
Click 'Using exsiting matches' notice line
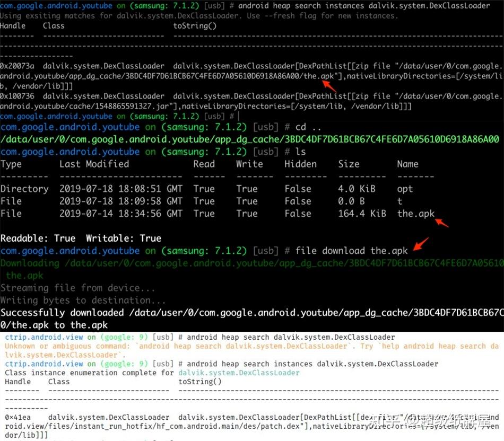tap(199, 16)
